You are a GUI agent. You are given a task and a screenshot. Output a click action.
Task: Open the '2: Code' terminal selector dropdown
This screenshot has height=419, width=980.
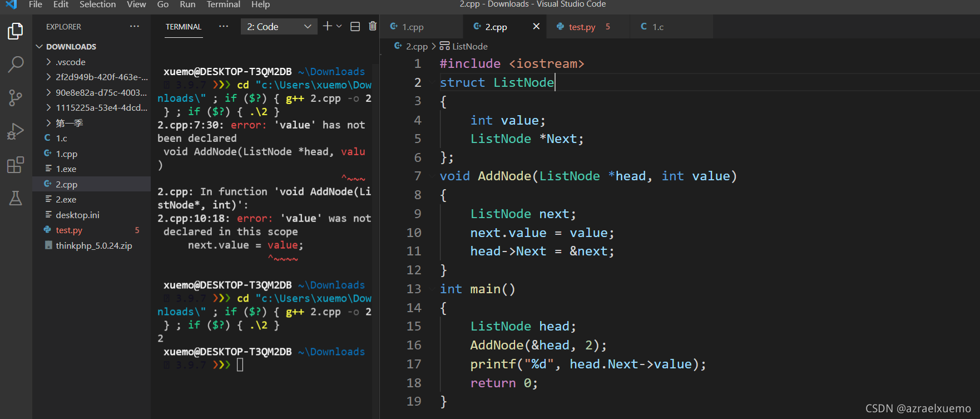point(279,27)
